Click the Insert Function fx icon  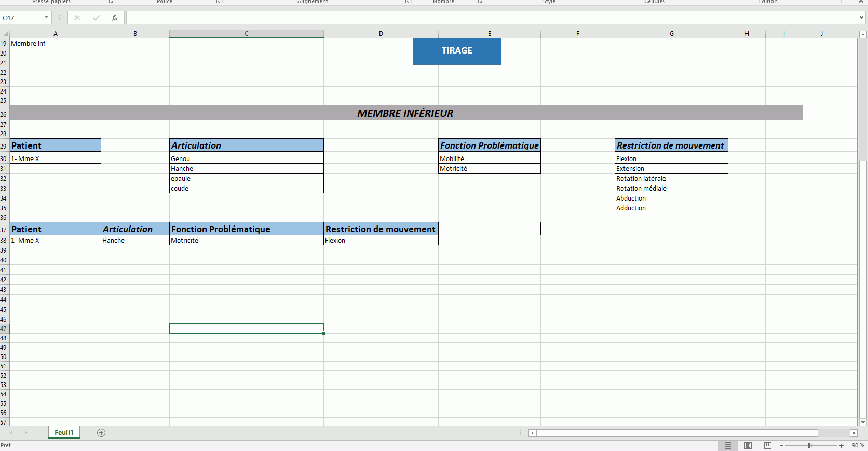(x=115, y=18)
